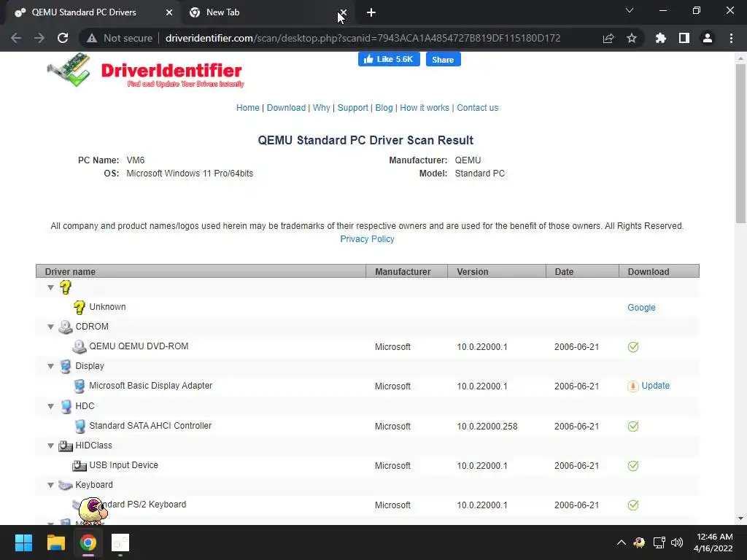Open the Support navigation link

pyautogui.click(x=352, y=108)
